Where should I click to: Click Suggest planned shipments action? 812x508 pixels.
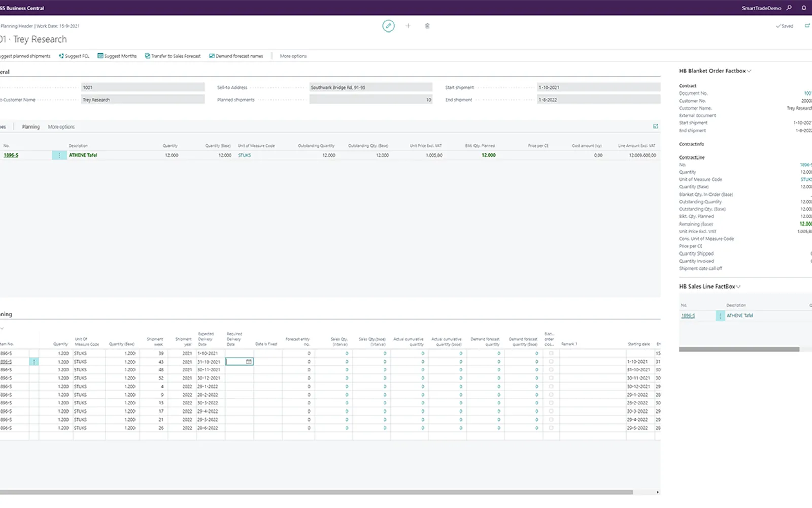(x=25, y=56)
